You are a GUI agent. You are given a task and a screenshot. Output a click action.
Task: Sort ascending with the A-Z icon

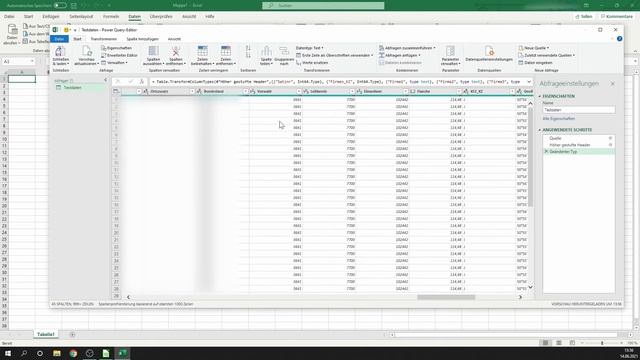point(248,48)
